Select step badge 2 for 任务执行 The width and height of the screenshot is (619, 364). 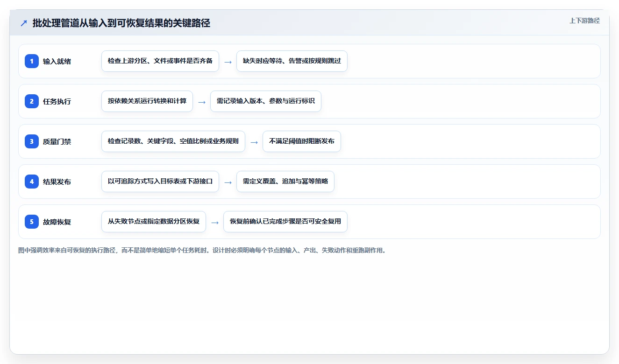32,101
